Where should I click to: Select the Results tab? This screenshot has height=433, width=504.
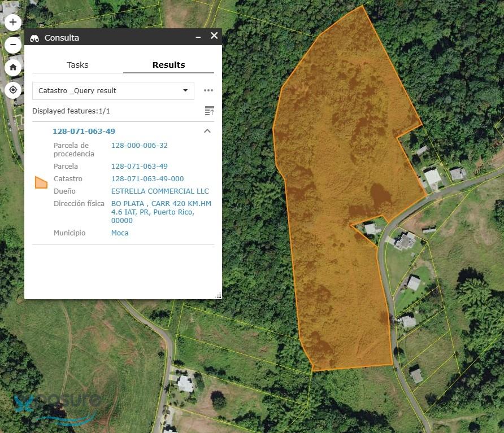tap(168, 65)
